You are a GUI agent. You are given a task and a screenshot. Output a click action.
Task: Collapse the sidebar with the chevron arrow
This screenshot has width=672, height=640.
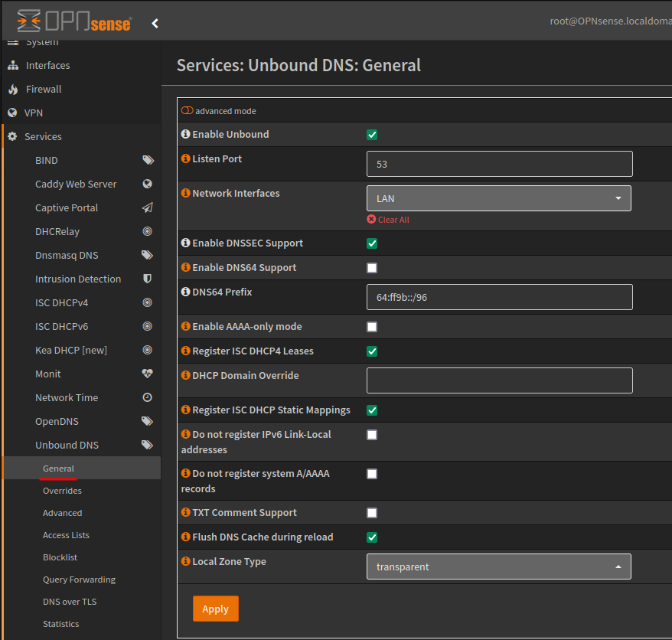(x=155, y=23)
